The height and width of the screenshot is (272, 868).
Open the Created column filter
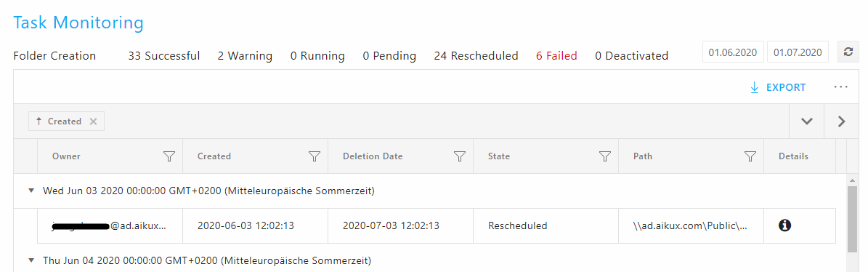(x=315, y=157)
